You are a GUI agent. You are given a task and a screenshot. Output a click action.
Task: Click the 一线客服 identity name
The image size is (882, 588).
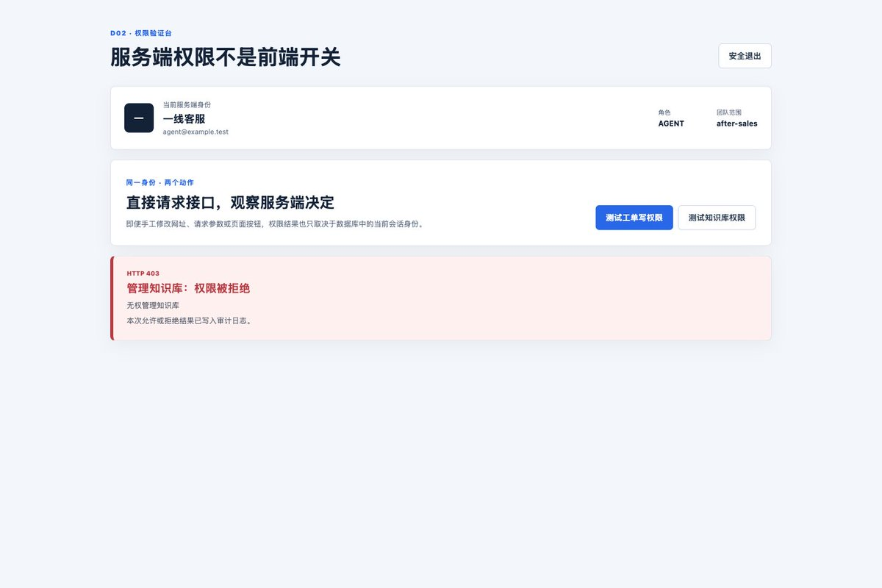184,118
